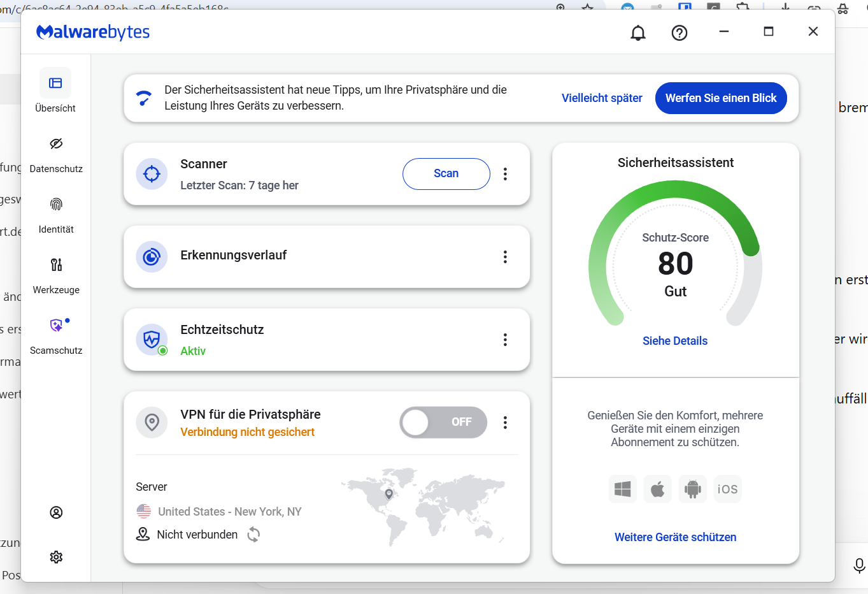Dismiss tip with Vielleicht später
The image size is (868, 594).
(602, 98)
